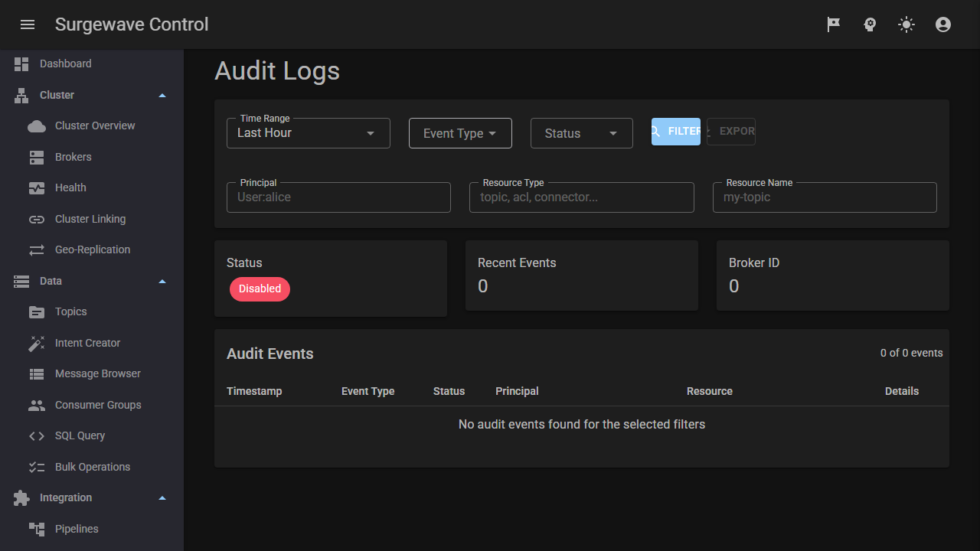
Task: Open Cluster Overview in sidebar
Action: [x=92, y=126]
